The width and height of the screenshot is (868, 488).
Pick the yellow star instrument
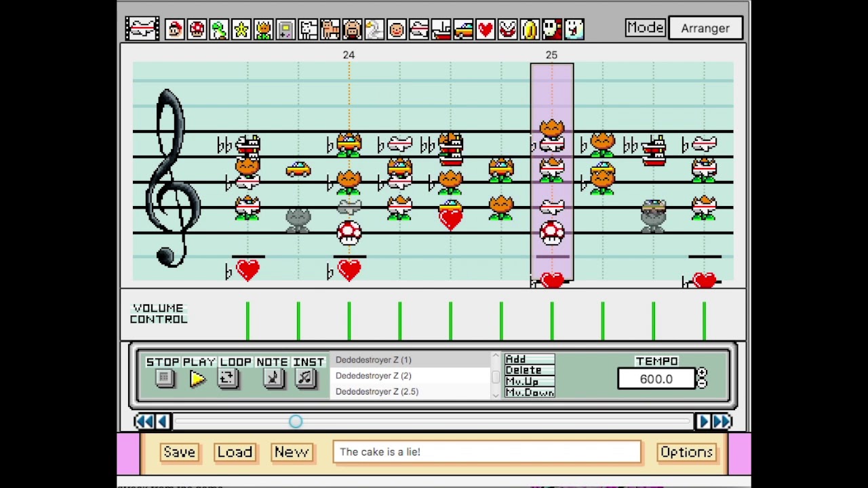tap(241, 29)
